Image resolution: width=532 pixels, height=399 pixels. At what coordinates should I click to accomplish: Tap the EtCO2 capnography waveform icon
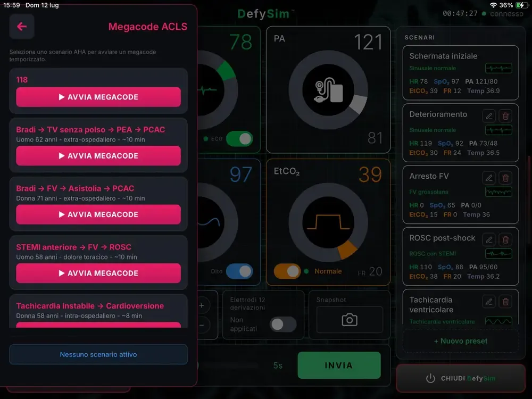tap(328, 222)
